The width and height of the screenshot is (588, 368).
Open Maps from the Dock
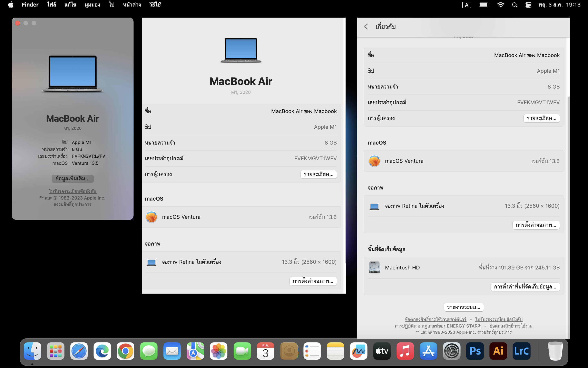195,351
